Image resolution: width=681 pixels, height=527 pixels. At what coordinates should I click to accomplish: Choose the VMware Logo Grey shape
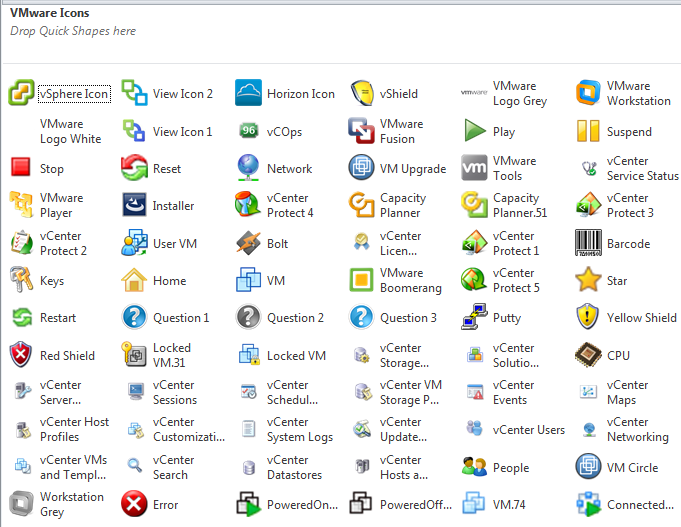[474, 93]
